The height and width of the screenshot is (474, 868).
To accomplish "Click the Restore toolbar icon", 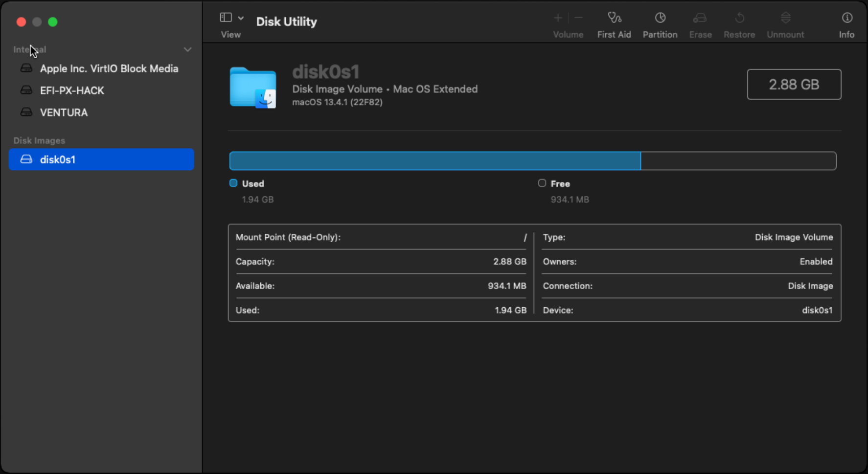I will tap(739, 18).
